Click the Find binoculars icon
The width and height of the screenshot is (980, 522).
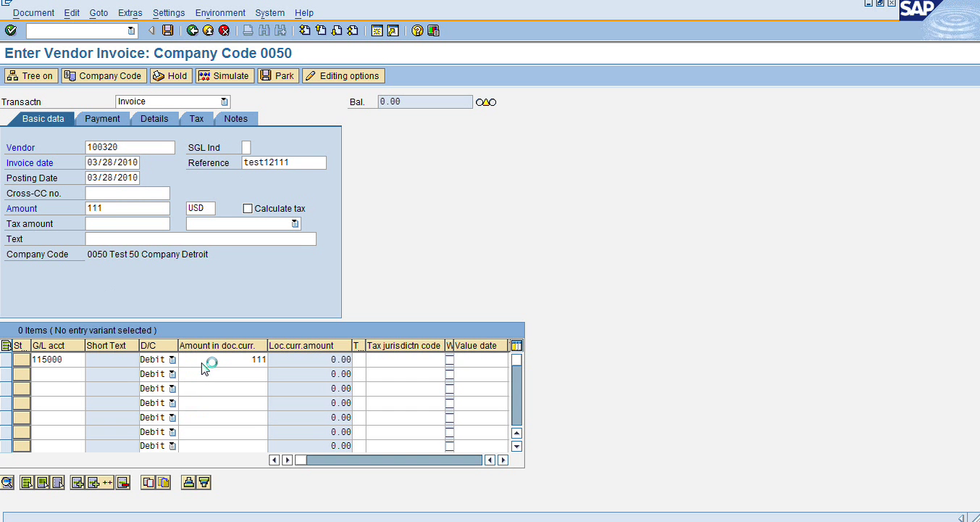264,30
